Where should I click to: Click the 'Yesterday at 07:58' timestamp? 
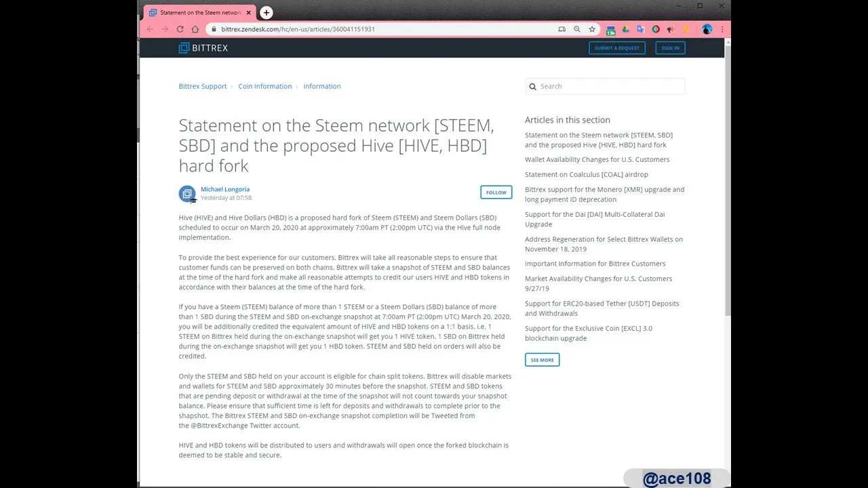pyautogui.click(x=226, y=198)
